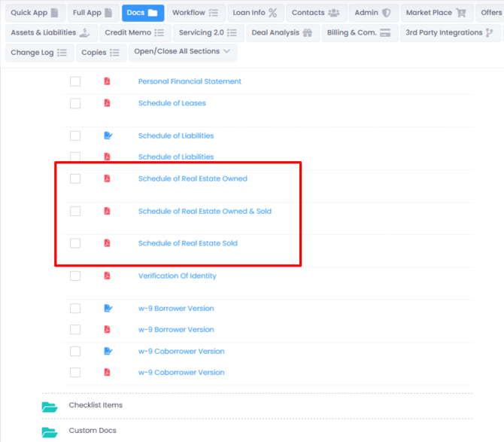Screen dimensions: 504x442
Task: Open the Personal Financial Statement link
Action: tap(190, 81)
